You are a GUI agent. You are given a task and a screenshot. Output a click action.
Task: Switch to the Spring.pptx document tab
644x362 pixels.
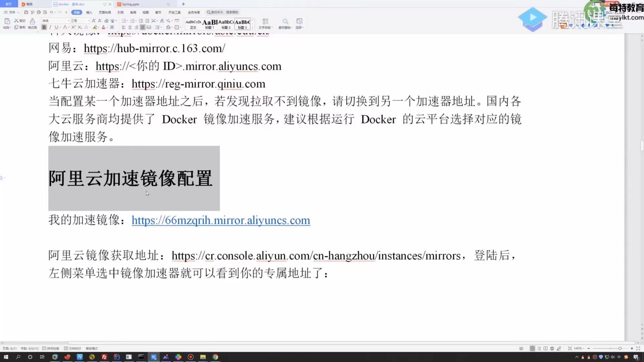pos(131,4)
